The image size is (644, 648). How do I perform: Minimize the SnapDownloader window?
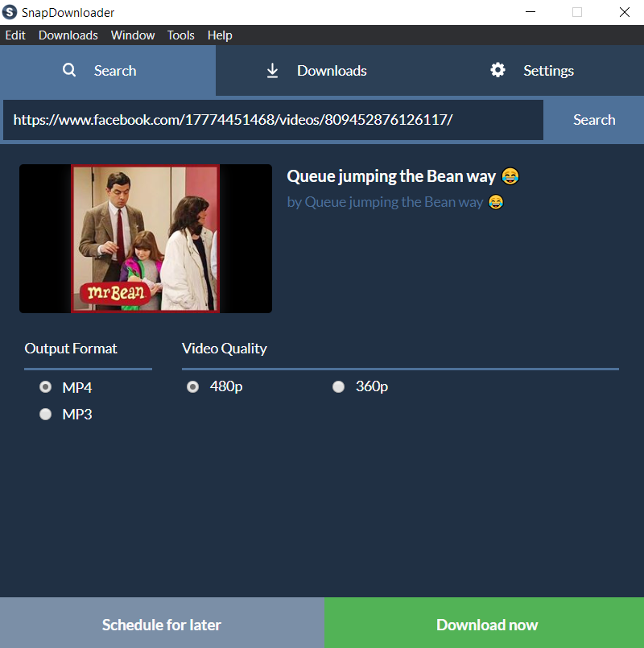pos(530,12)
